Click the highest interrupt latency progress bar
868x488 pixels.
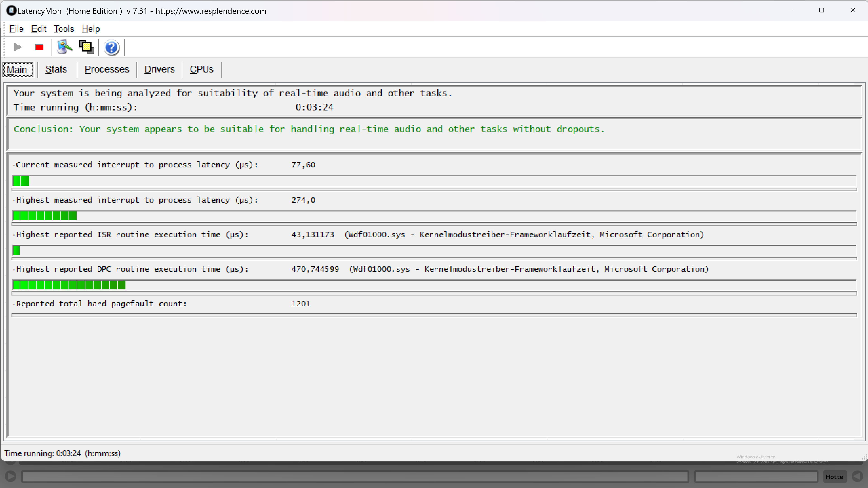tap(434, 216)
